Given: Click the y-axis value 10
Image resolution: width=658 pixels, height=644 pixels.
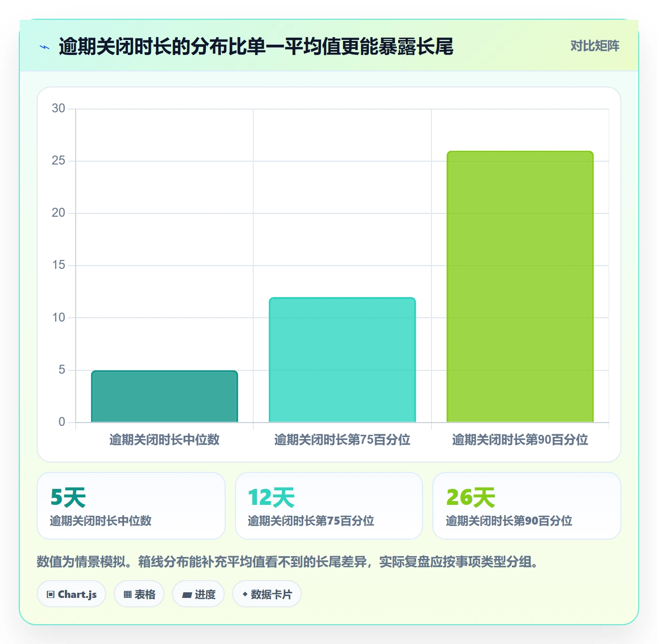Looking at the screenshot, I should (x=58, y=318).
